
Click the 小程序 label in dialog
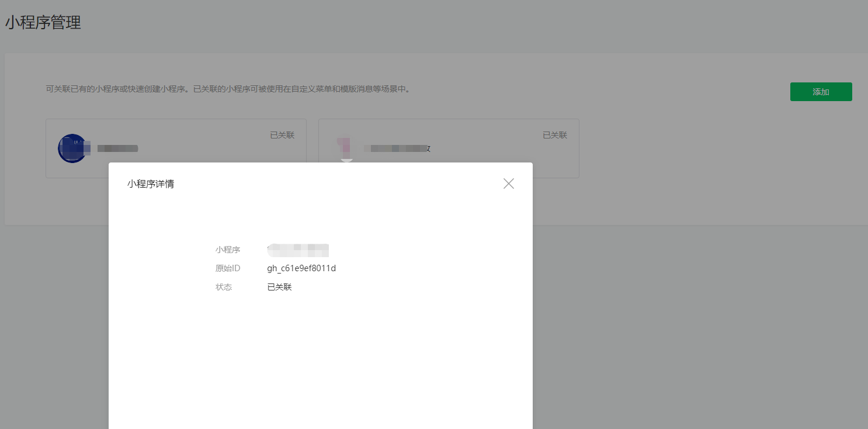[228, 250]
